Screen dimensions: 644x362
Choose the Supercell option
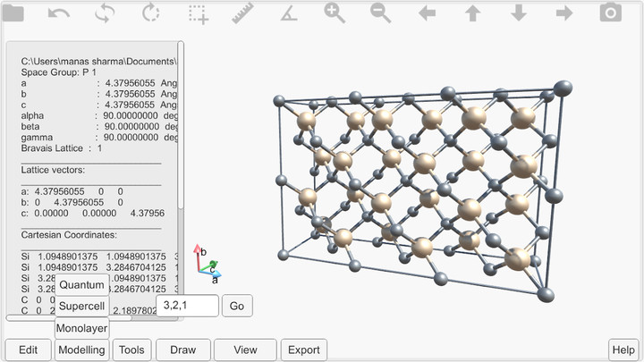pyautogui.click(x=81, y=306)
